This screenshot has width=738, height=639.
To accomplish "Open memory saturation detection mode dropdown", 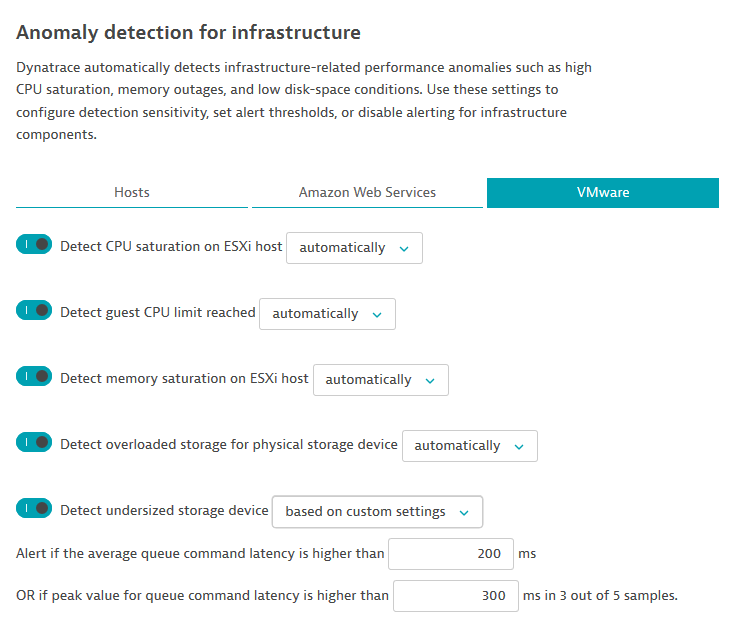I will coord(380,380).
